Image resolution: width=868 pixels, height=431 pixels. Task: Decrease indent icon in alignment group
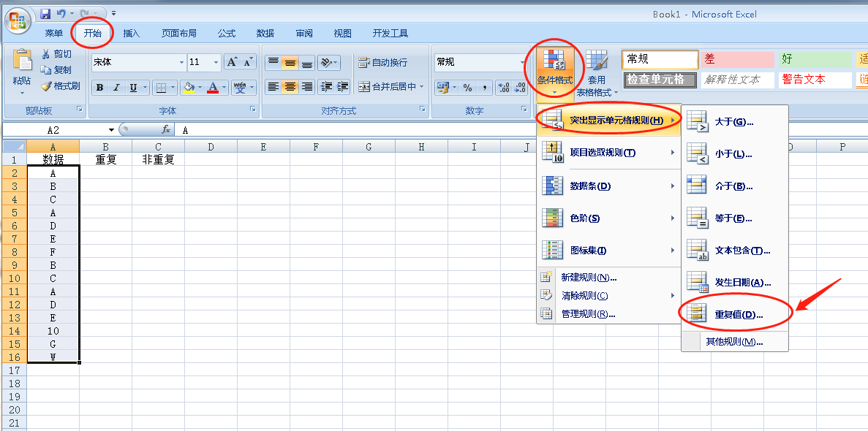tap(327, 87)
